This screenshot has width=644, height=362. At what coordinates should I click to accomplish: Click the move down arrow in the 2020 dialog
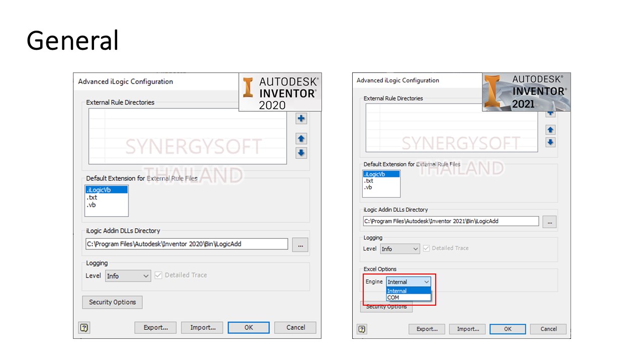(x=301, y=153)
